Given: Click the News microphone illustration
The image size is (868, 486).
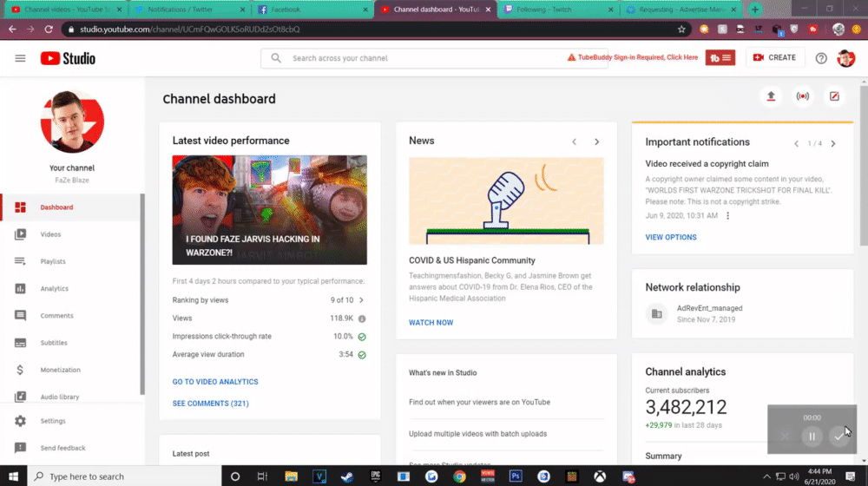Looking at the screenshot, I should (x=507, y=201).
